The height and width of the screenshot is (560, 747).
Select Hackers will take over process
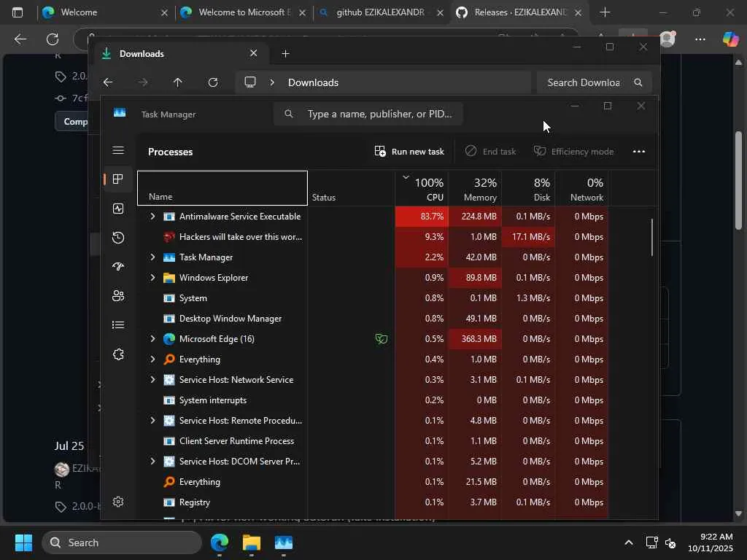click(373, 237)
